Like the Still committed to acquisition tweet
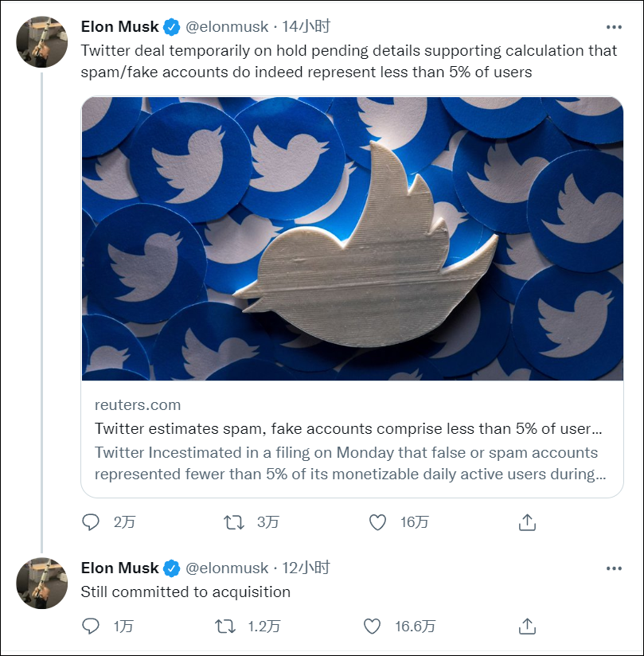 [x=372, y=627]
